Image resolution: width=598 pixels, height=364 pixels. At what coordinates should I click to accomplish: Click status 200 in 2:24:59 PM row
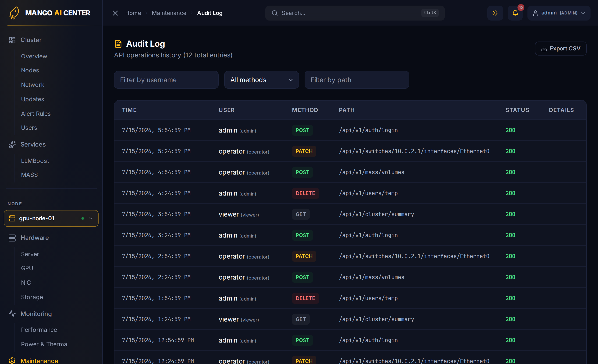pos(510,277)
